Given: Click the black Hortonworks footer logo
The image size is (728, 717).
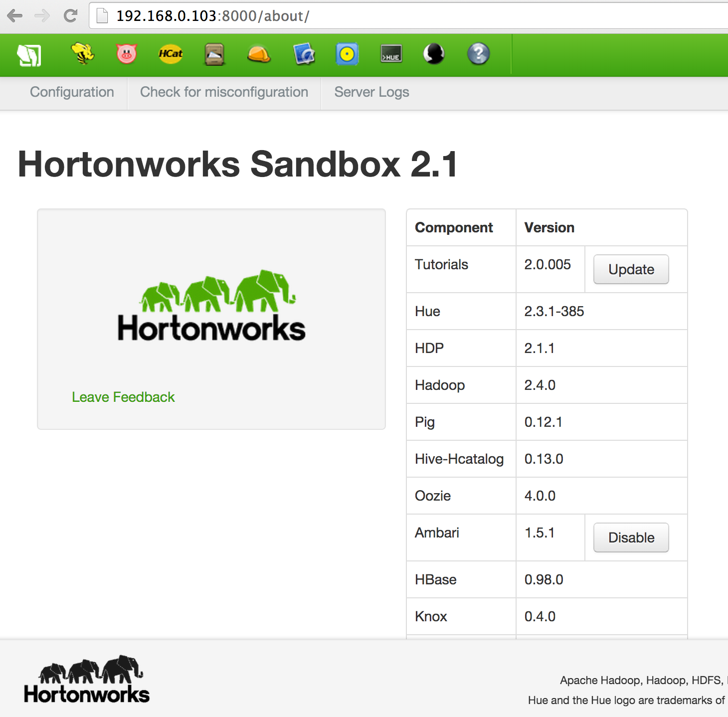Looking at the screenshot, I should (x=87, y=680).
